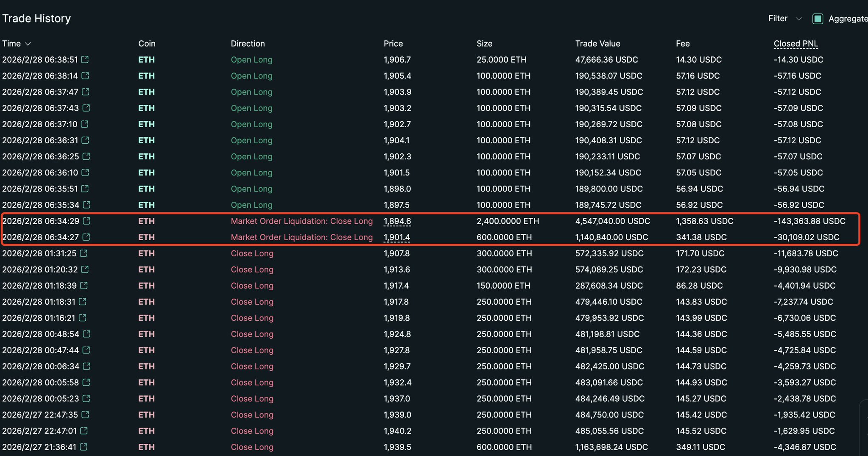Click the Closed PNL column header
Screen dimensions: 868x456
tap(795, 44)
